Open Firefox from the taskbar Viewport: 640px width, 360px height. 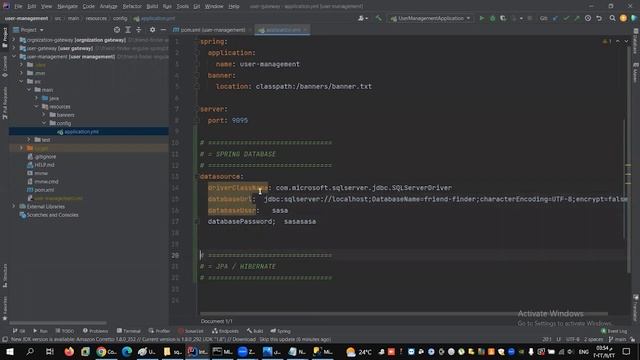coord(69,351)
